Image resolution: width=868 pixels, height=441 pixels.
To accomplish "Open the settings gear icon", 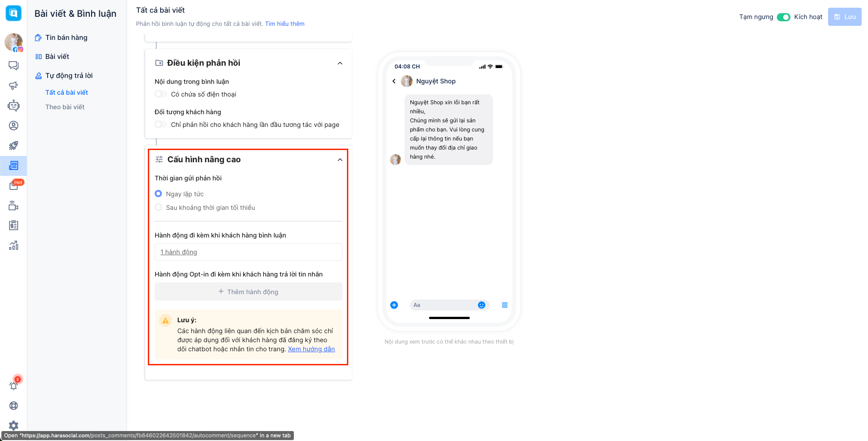I will [14, 426].
